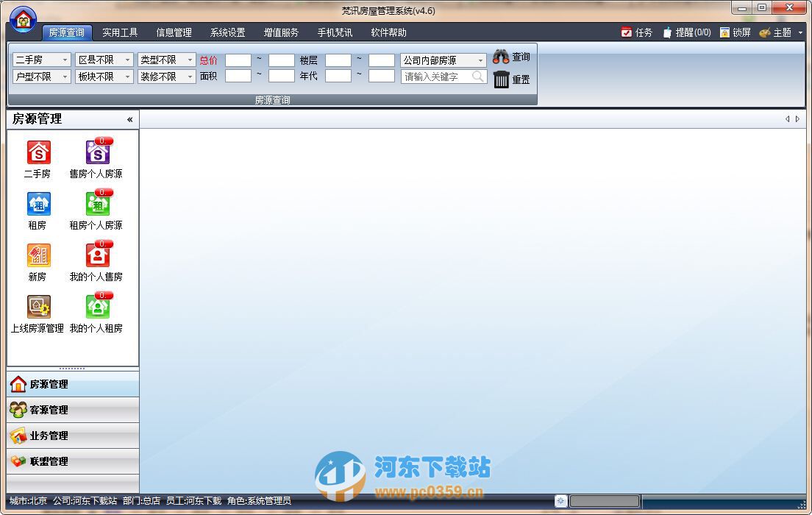Expand the 公司内部房源 dropdown
The height and width of the screenshot is (515, 812).
coord(480,60)
